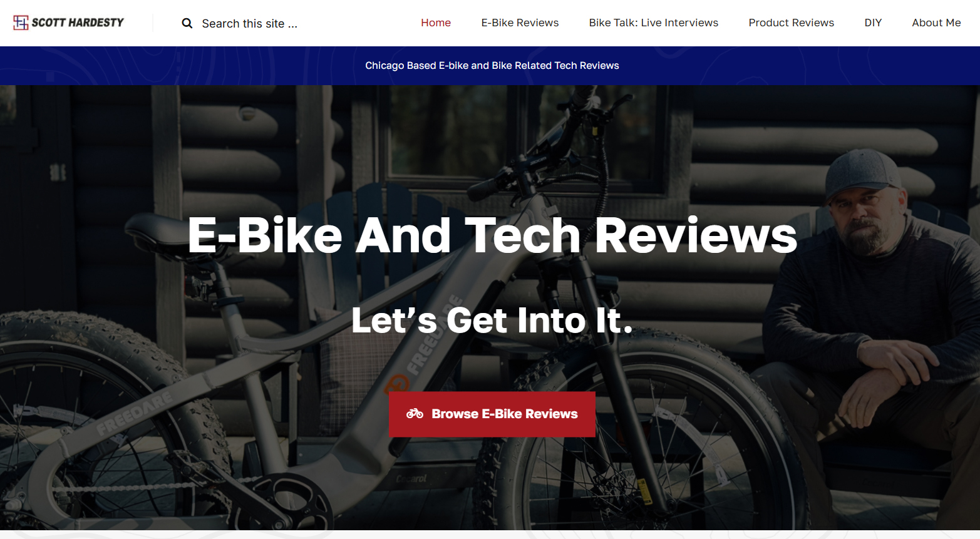
Task: Click the Browse E-Bike Reviews button
Action: [492, 414]
